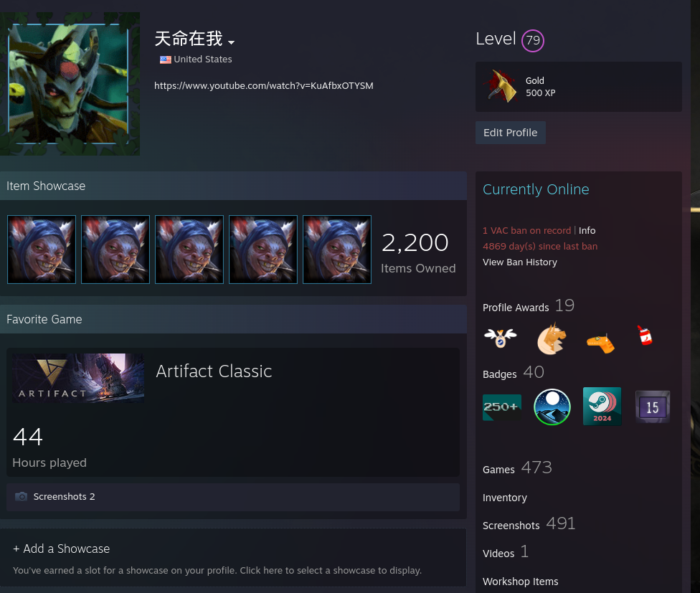
Task: Open the username dropdown arrow
Action: click(231, 42)
